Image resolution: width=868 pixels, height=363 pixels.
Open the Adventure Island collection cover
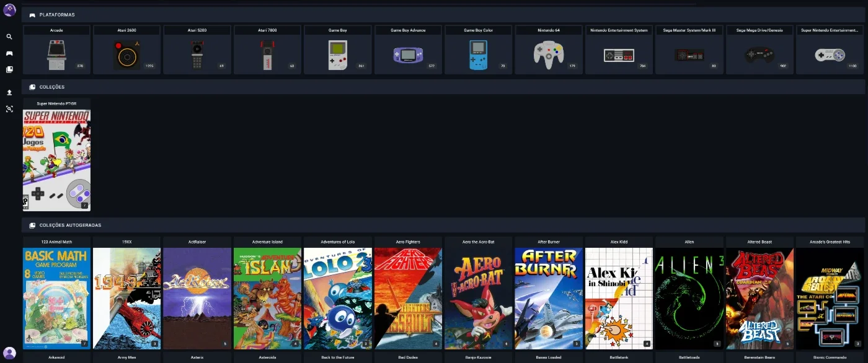(267, 299)
